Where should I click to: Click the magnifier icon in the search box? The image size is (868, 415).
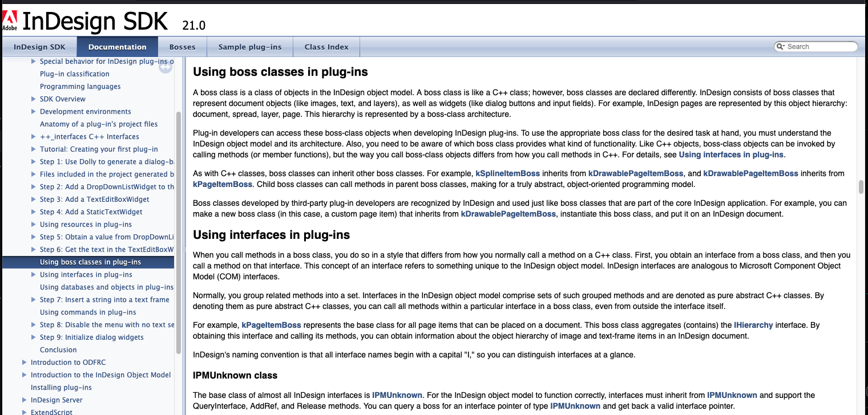pos(781,47)
